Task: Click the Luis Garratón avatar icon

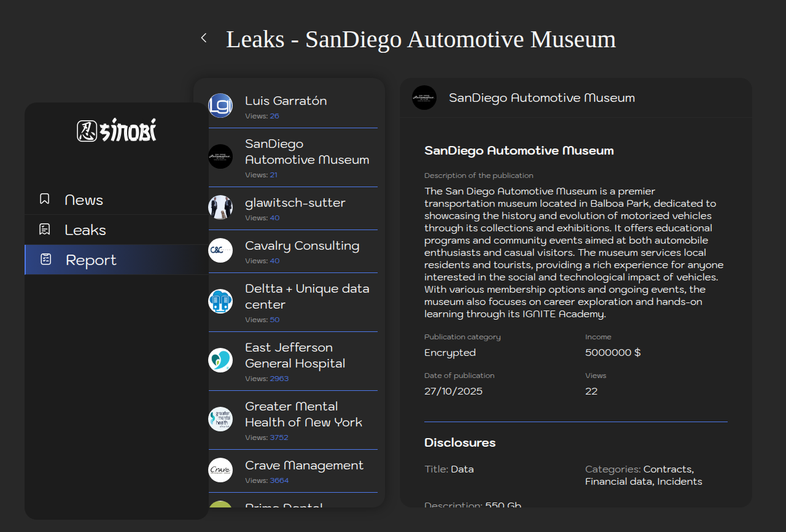Action: (220, 106)
